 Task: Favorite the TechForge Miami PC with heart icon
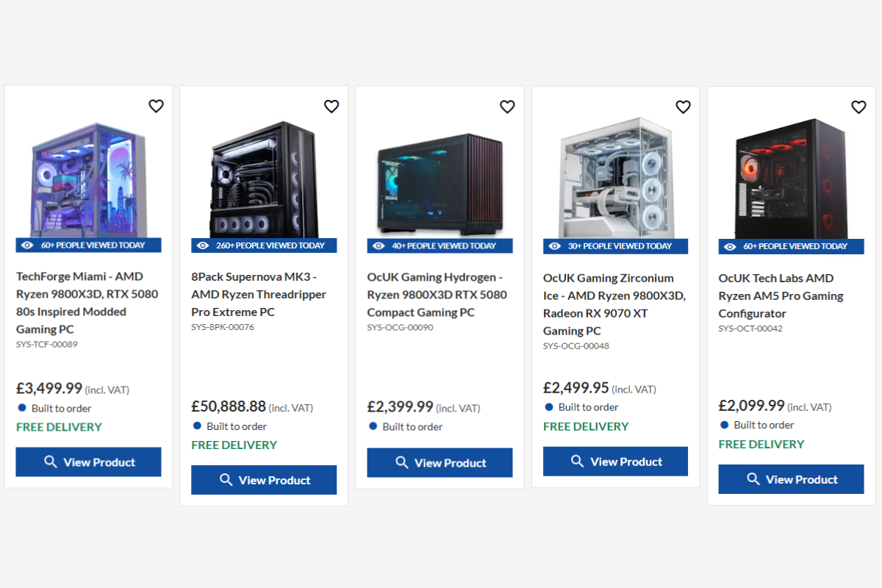pos(156,107)
